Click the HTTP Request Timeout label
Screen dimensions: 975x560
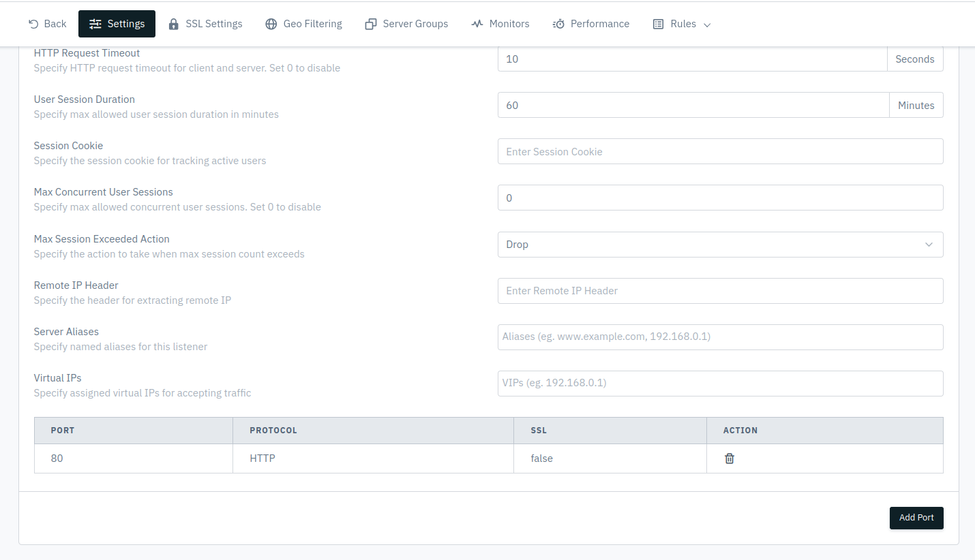click(87, 53)
